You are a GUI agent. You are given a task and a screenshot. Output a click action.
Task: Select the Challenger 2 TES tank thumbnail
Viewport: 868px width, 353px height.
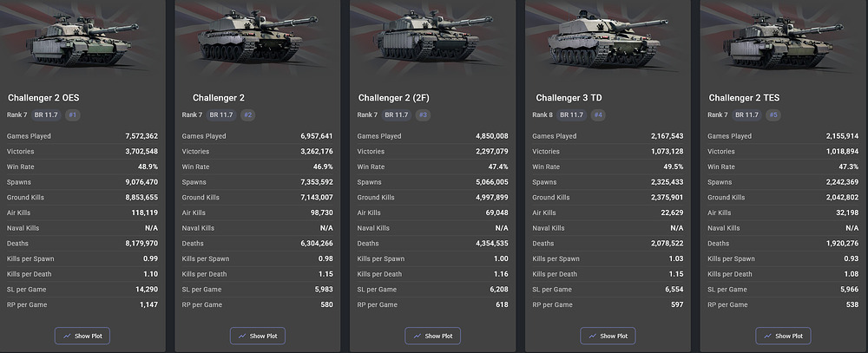point(782,43)
